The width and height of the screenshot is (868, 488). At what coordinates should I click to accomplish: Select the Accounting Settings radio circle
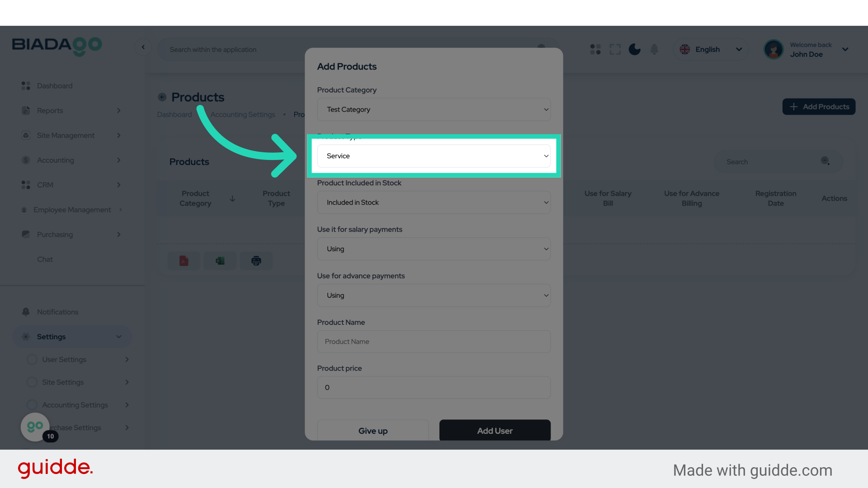coord(32,405)
